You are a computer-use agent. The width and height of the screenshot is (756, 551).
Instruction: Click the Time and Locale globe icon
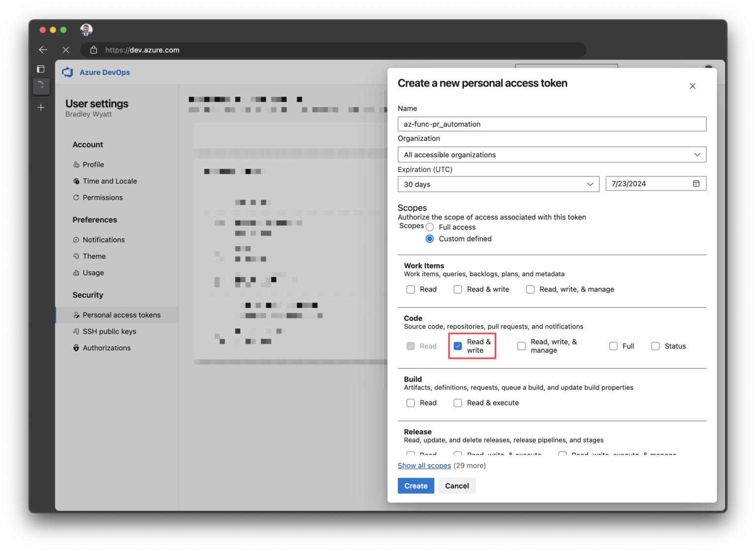point(76,181)
